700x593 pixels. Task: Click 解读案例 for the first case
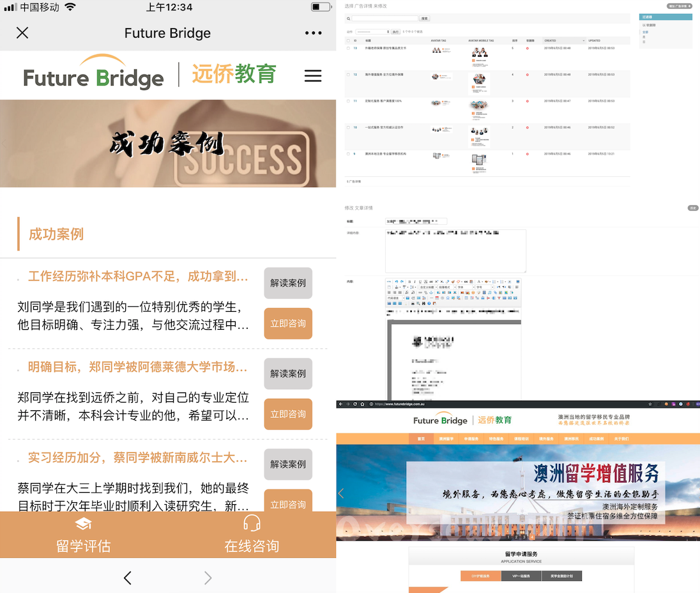288,283
